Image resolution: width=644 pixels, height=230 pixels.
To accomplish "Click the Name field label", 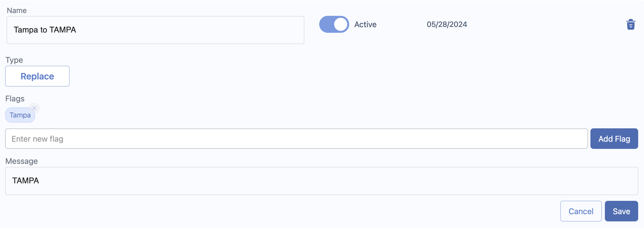I will click(x=17, y=11).
